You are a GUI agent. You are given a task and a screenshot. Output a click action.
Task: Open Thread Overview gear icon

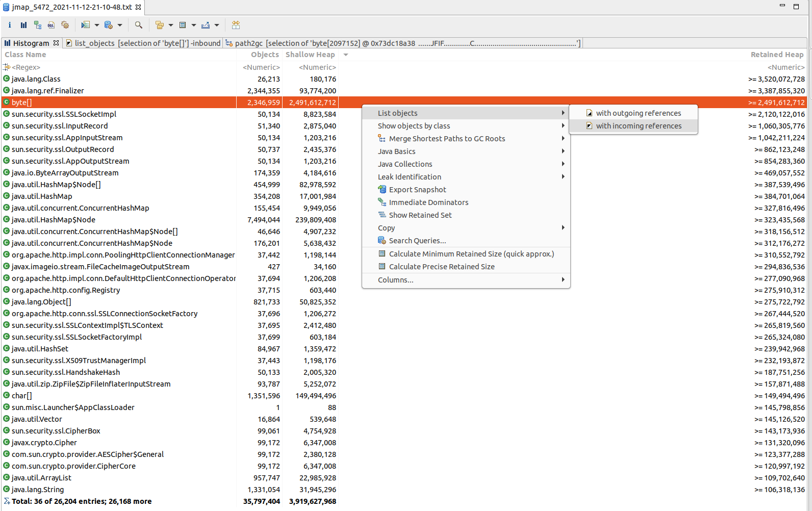tap(65, 25)
